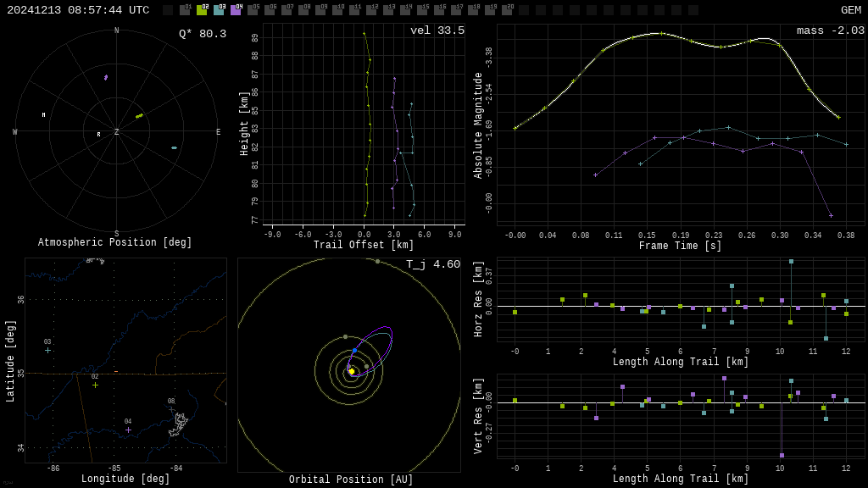This screenshot has width=868, height=488.
Task: Click the gray station 10 box
Action: pos(337,10)
